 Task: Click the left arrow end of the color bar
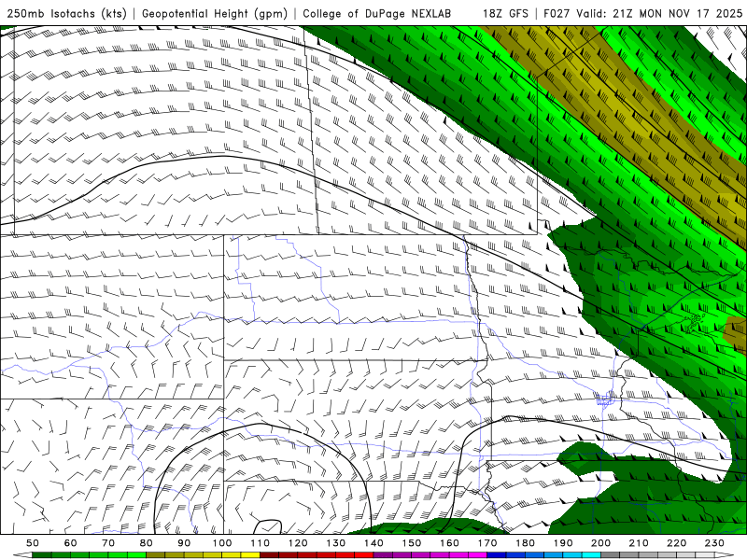point(22,555)
